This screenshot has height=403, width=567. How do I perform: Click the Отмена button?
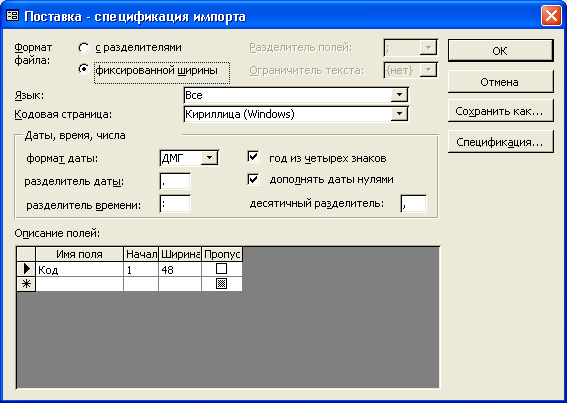[500, 82]
